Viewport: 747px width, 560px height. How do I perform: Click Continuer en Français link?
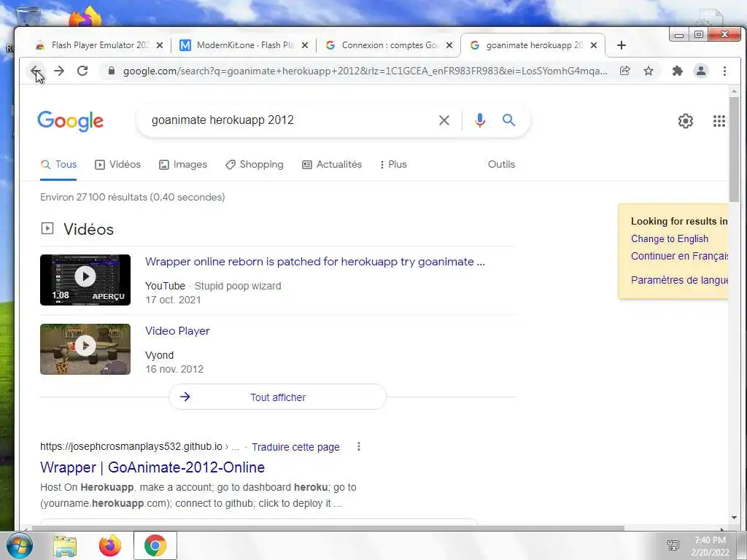pyautogui.click(x=679, y=256)
